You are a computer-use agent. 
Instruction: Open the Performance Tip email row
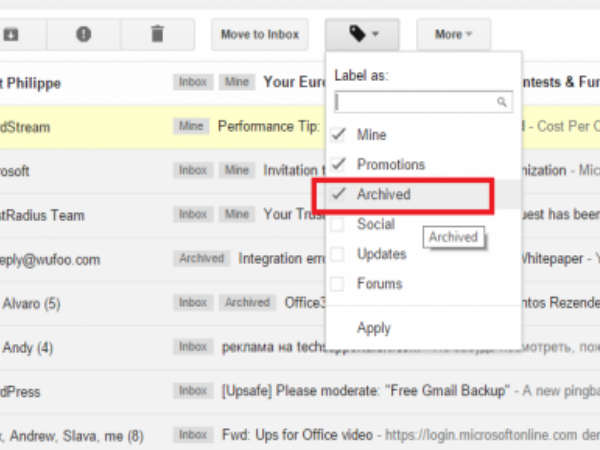(x=268, y=127)
